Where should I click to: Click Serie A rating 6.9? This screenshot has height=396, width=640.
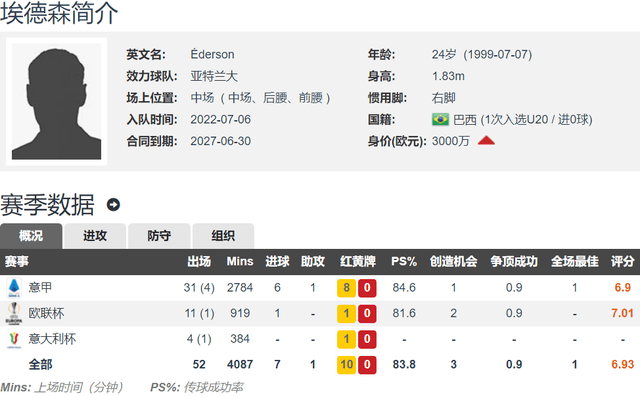[x=623, y=287]
